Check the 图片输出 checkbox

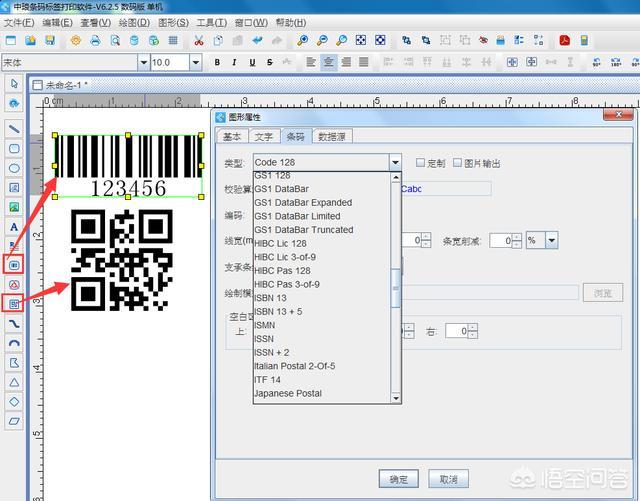pyautogui.click(x=458, y=163)
